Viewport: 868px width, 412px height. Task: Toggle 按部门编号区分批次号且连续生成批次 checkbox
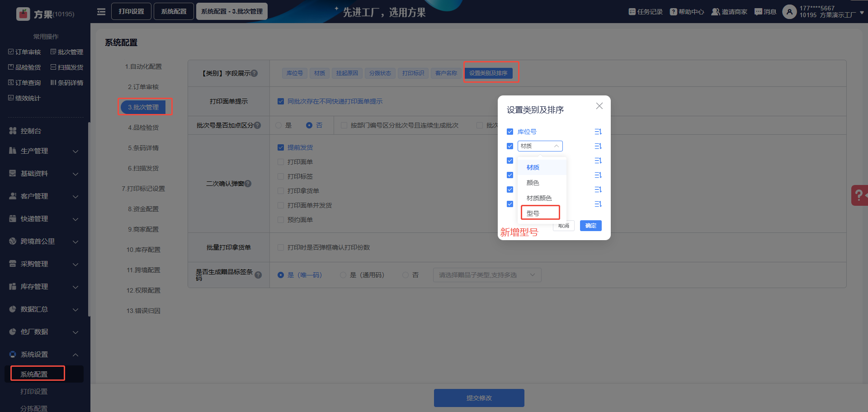(x=344, y=125)
